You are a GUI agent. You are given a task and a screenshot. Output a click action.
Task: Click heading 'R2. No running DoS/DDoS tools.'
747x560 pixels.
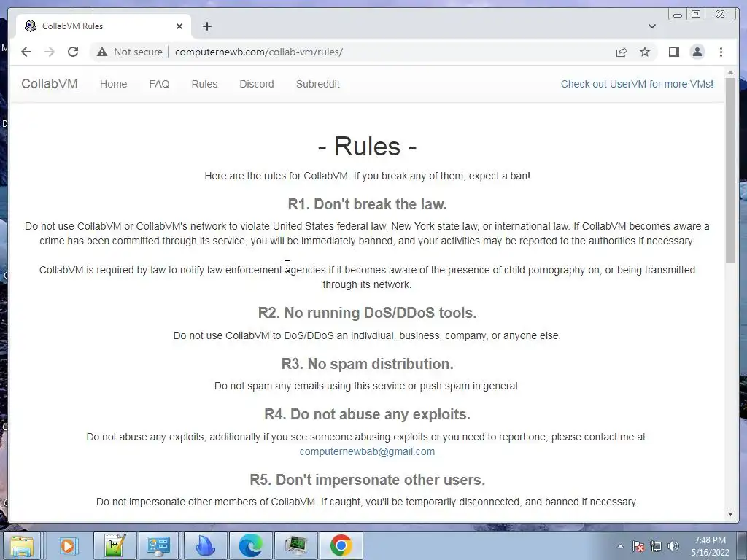pos(368,313)
